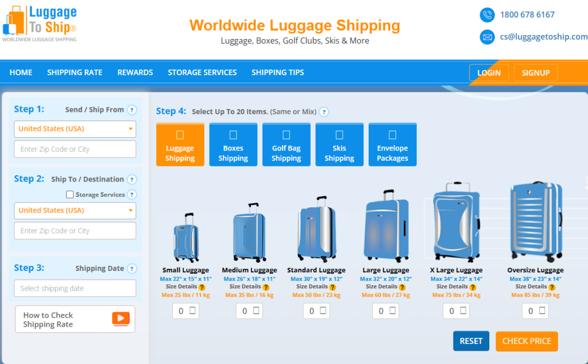Viewport: 588px width, 364px height.
Task: Click the email envelope icon in header
Action: click(487, 37)
